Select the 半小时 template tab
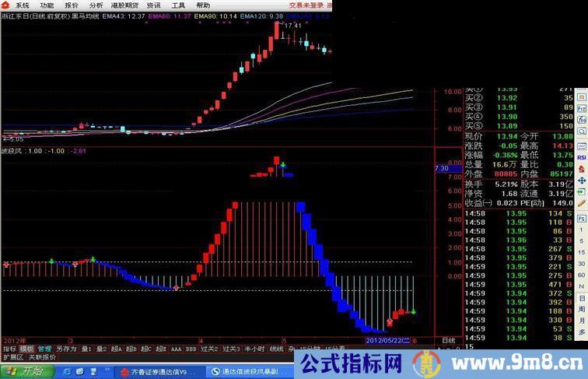 254,349
